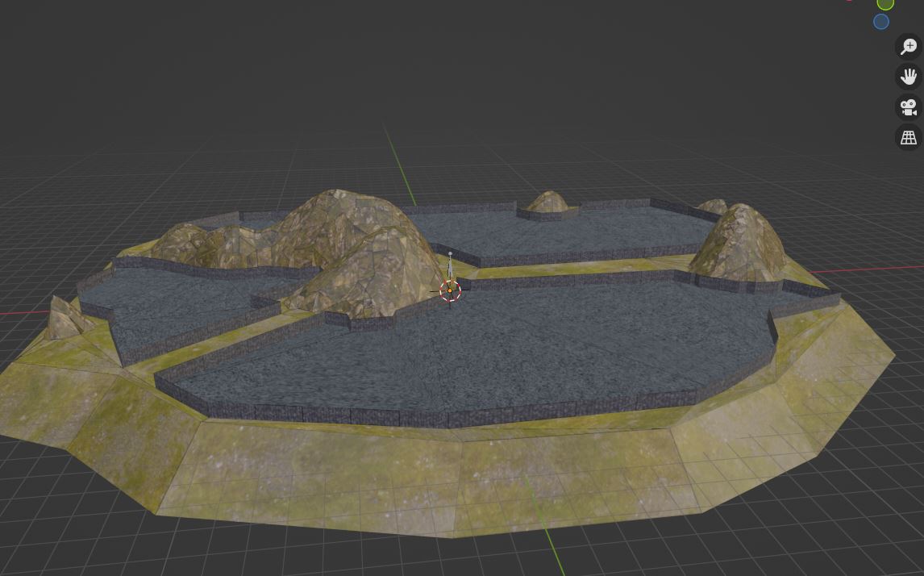Select the small rock on the island's left edge
The width and height of the screenshot is (924, 576).
[x=67, y=319]
